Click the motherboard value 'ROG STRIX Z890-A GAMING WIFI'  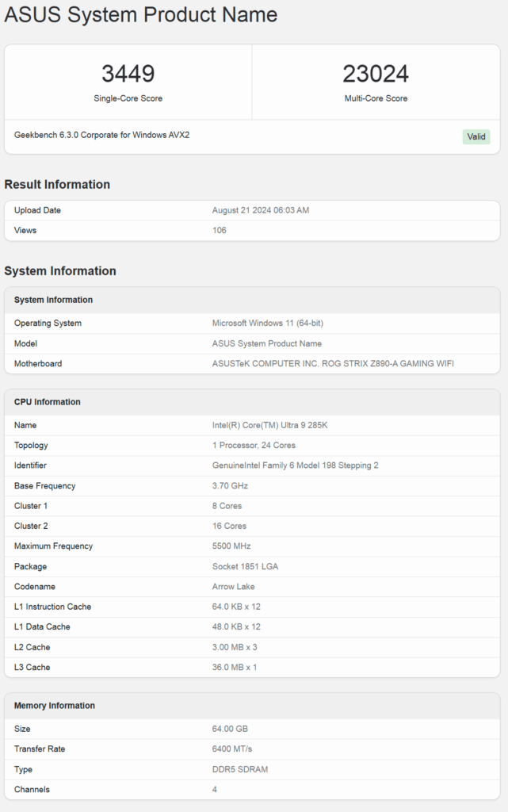pos(388,363)
